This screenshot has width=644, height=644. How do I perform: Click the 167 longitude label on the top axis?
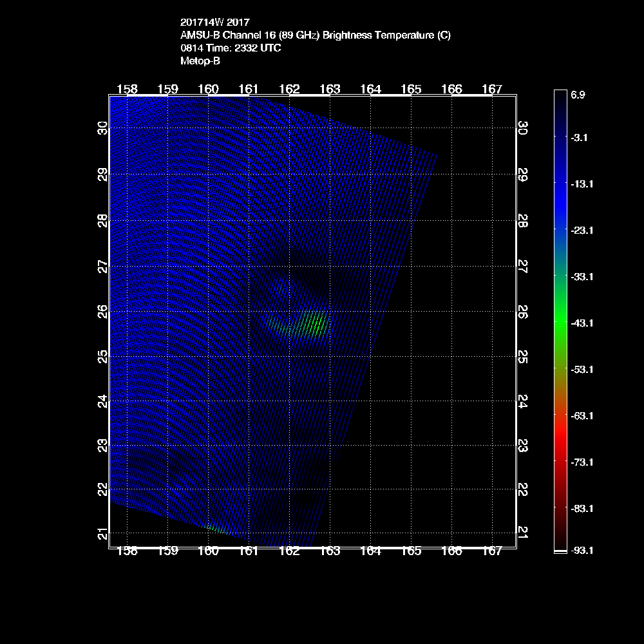[492, 90]
